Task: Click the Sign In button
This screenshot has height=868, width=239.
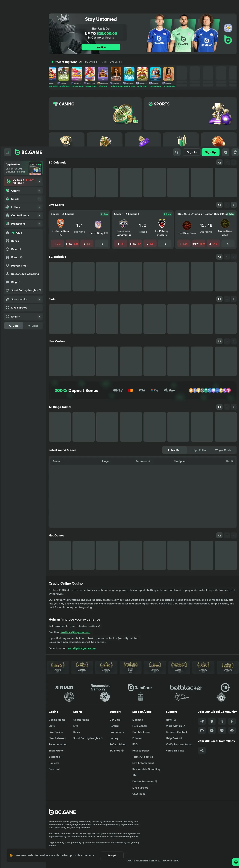Action: tap(192, 152)
